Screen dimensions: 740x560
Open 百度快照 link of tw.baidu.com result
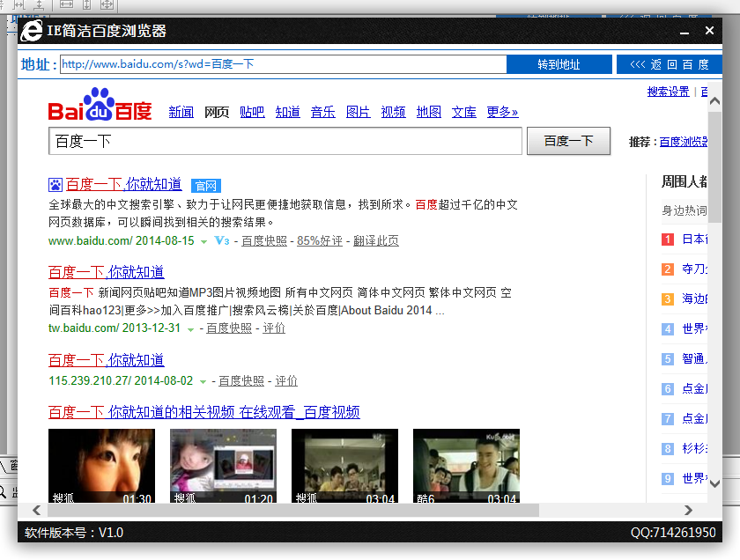click(x=229, y=328)
